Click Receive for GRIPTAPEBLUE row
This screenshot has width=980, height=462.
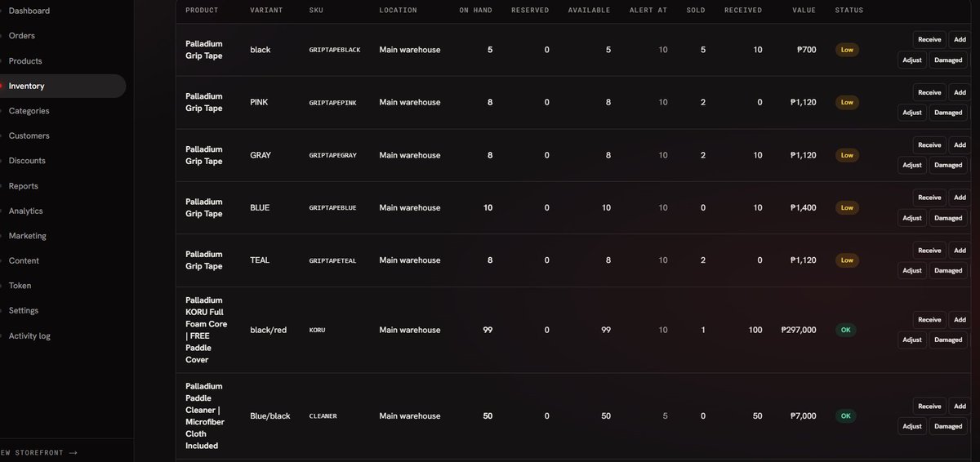pyautogui.click(x=929, y=198)
